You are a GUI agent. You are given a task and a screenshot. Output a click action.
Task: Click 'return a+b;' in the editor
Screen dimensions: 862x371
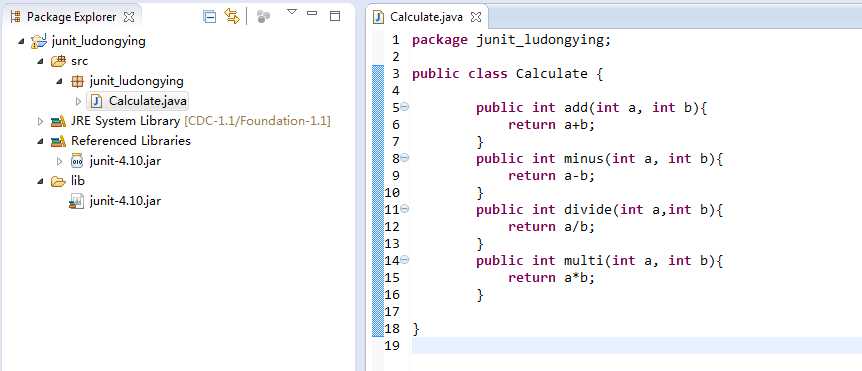[x=552, y=125]
